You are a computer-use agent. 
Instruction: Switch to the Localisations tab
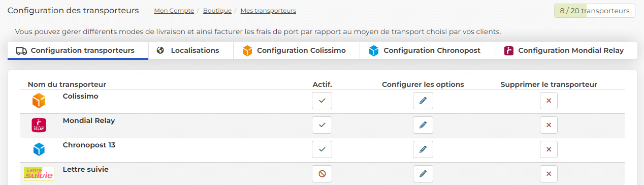pyautogui.click(x=191, y=51)
